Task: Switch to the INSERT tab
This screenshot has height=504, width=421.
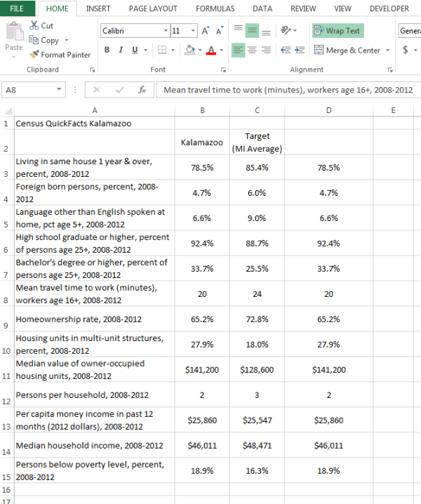Action: point(98,8)
